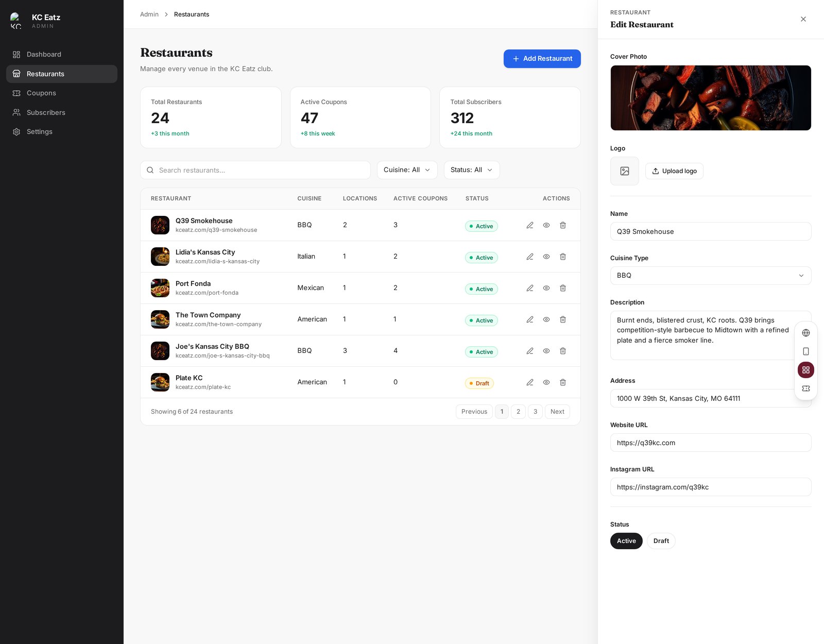Open Dashboard in the sidebar
Screen dimensions: 824x644
[x=62, y=55]
